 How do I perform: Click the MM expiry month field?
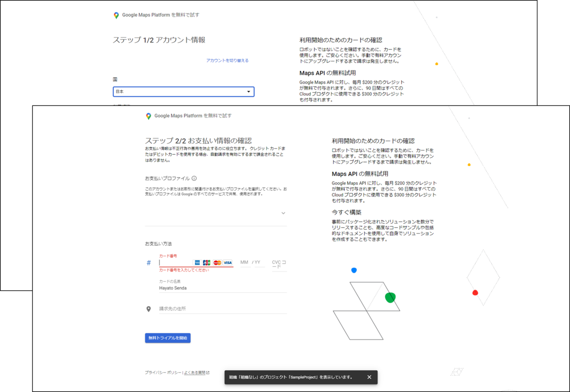point(245,262)
